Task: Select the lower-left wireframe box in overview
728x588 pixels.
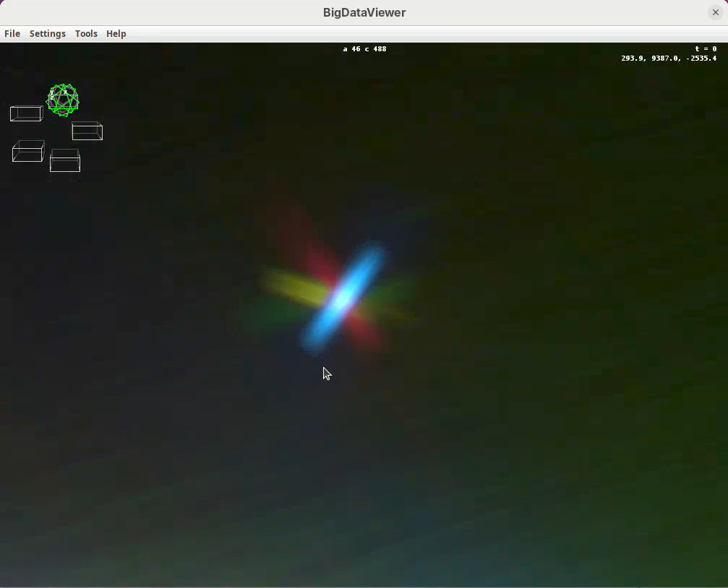Action: tap(28, 152)
